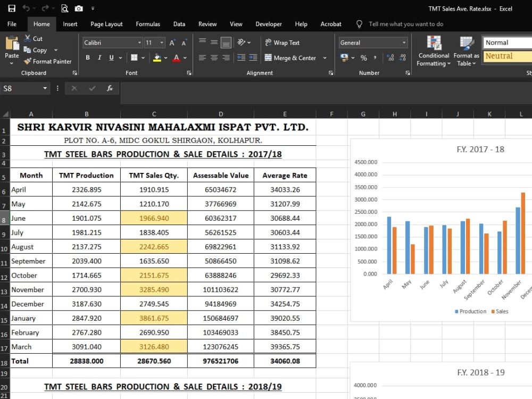The width and height of the screenshot is (532, 399).
Task: Open the font size 11 dropdown
Action: click(162, 43)
